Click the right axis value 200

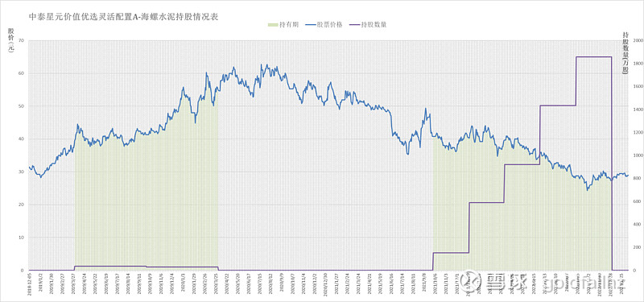(x=638, y=248)
